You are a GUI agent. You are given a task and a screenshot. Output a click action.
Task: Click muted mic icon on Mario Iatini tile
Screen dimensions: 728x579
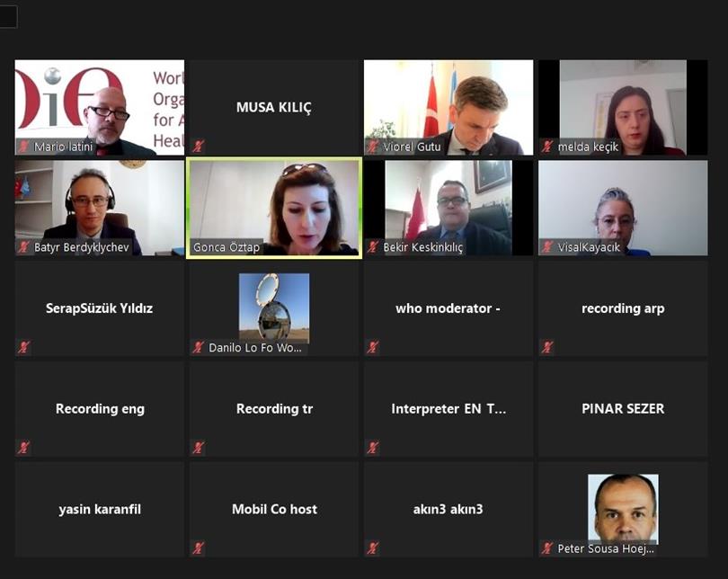pos(23,147)
